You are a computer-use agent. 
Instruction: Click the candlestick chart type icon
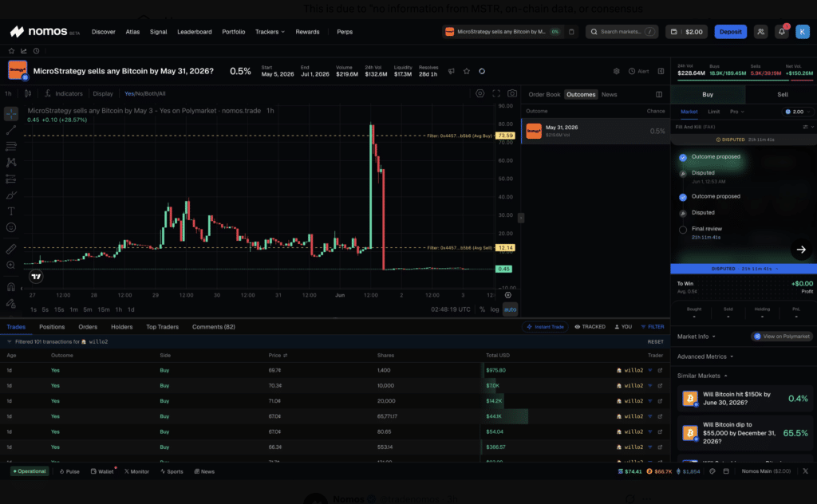(28, 94)
